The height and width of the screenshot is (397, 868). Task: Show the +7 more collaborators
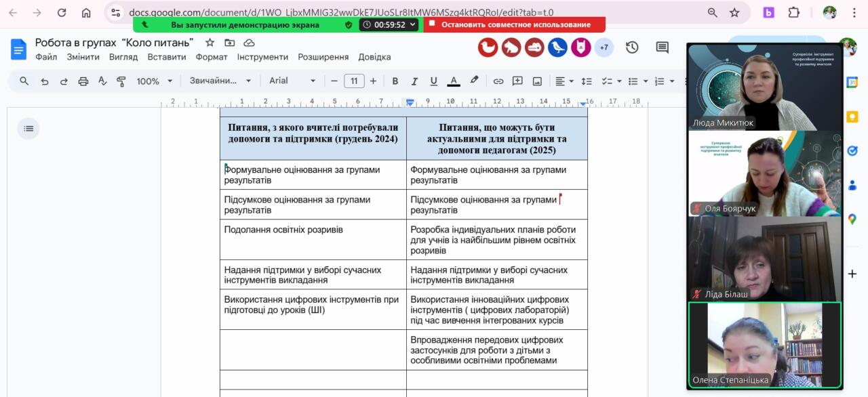click(x=604, y=47)
